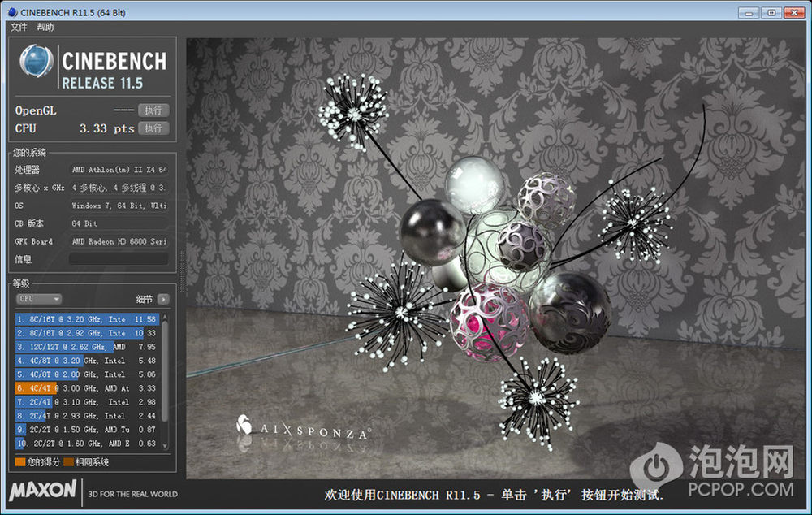
Task: Select ranking row 7, 2C/4T 3.10 GHz
Action: click(x=87, y=402)
